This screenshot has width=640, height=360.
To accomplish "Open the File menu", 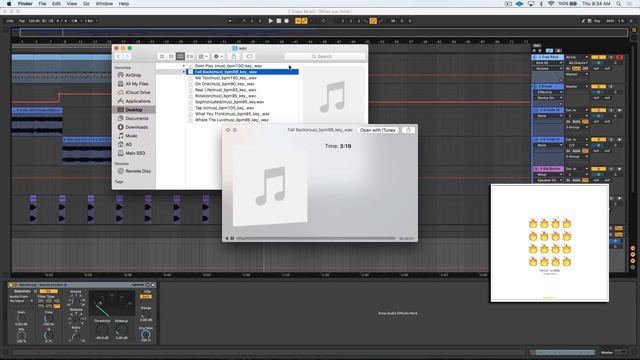I will click(x=42, y=4).
